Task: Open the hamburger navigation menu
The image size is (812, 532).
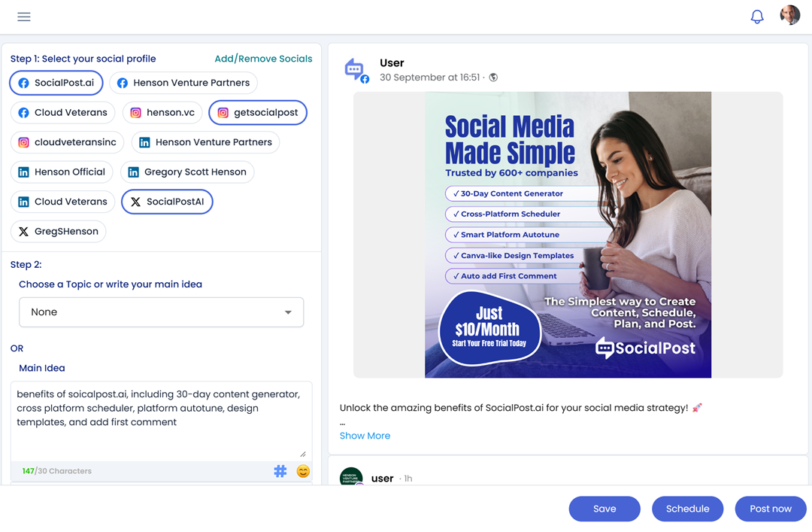Action: (24, 17)
